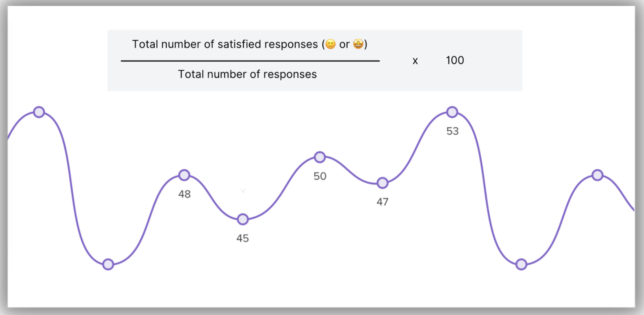
Task: Click the multiplication "x" sign in the formula
Action: 415,61
